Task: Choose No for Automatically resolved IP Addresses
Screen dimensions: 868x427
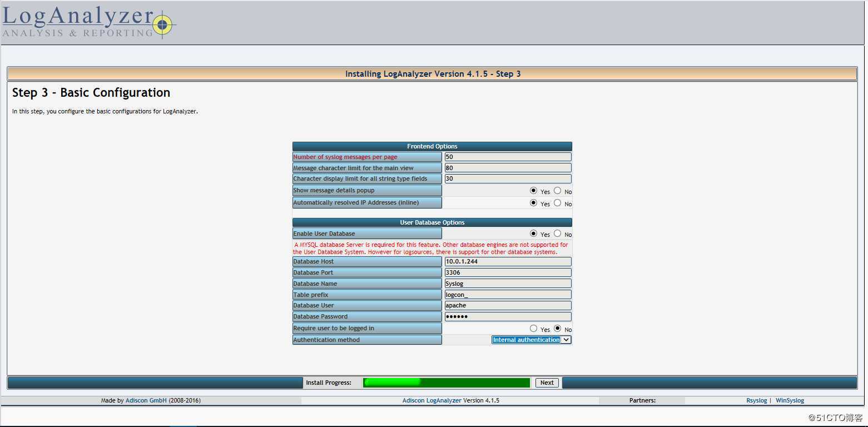Action: (557, 202)
